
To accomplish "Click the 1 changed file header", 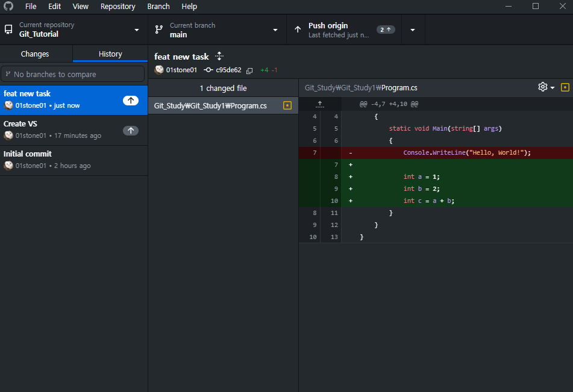I will tap(224, 88).
